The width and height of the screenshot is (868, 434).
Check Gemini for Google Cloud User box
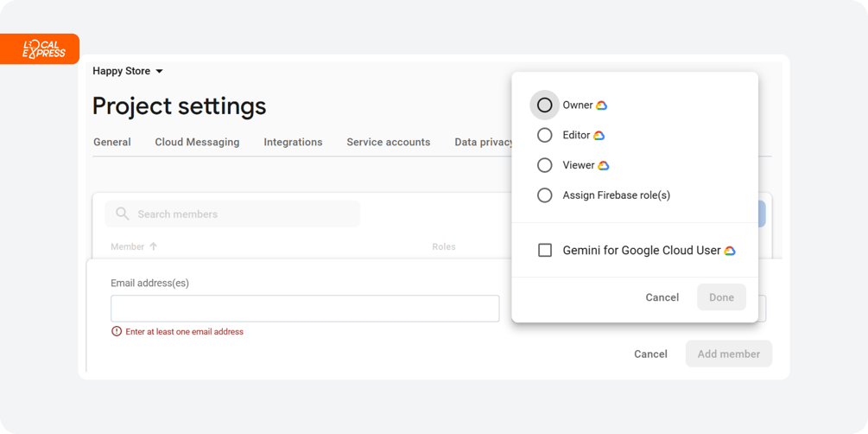click(x=545, y=251)
